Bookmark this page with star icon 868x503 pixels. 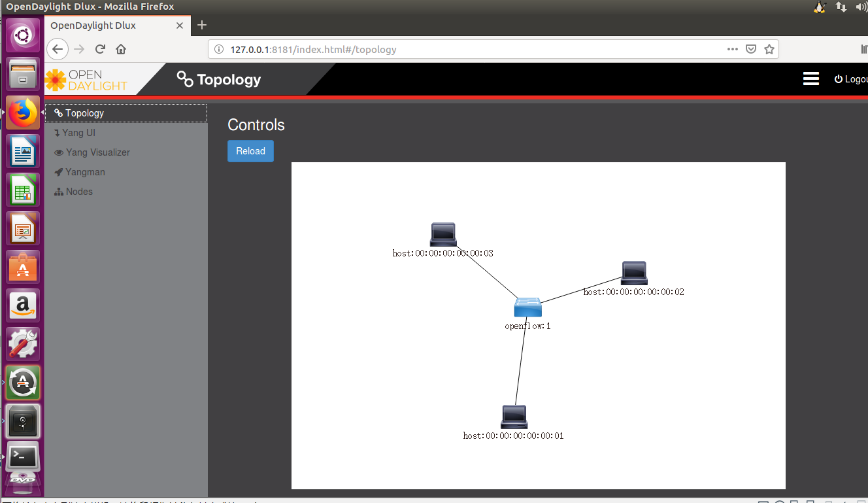pyautogui.click(x=769, y=49)
